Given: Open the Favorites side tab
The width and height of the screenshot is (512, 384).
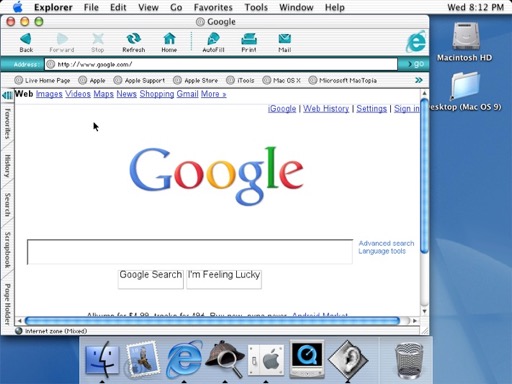Looking at the screenshot, I should coord(7,123).
